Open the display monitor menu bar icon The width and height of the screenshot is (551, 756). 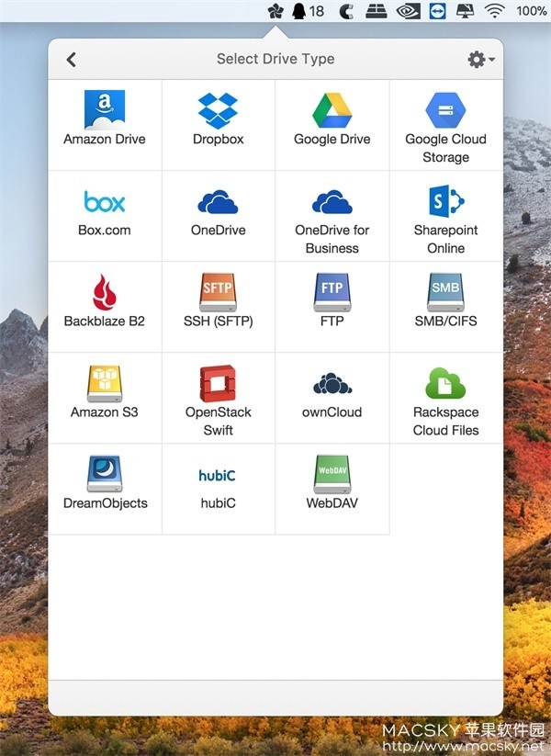[465, 11]
